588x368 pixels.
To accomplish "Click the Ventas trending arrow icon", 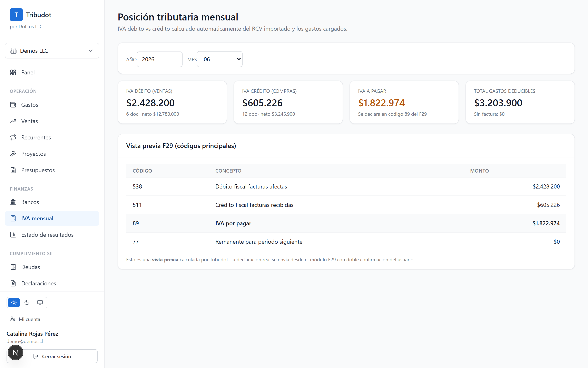I will (x=13, y=121).
